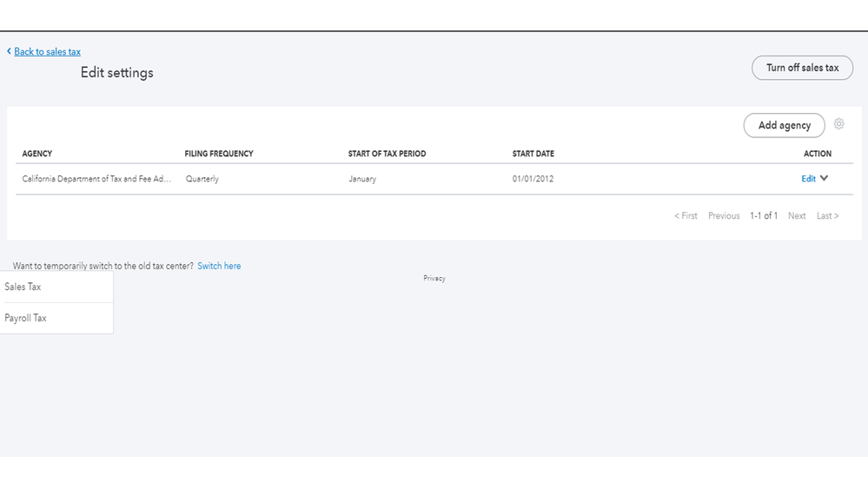Sort by the Start Date column header
This screenshot has height=488, width=868.
(533, 154)
